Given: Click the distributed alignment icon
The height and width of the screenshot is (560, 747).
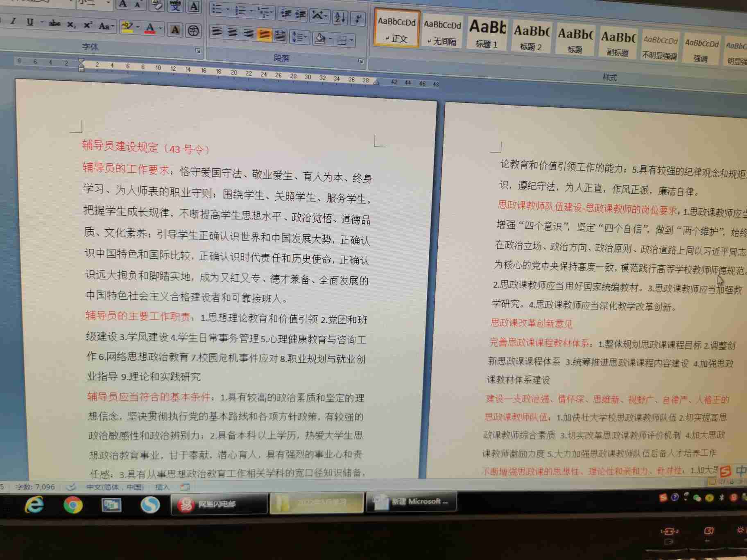Looking at the screenshot, I should coord(280,36).
